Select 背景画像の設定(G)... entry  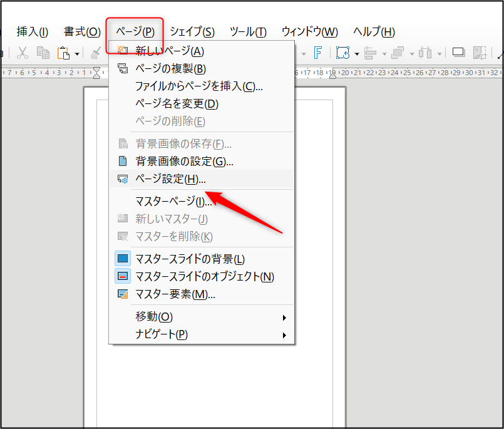click(x=202, y=161)
